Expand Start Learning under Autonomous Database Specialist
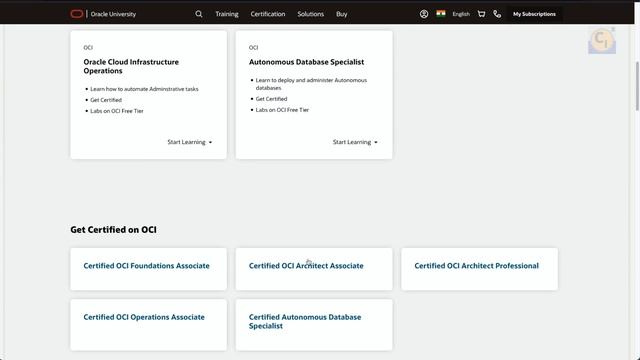640x360 pixels. tap(355, 142)
